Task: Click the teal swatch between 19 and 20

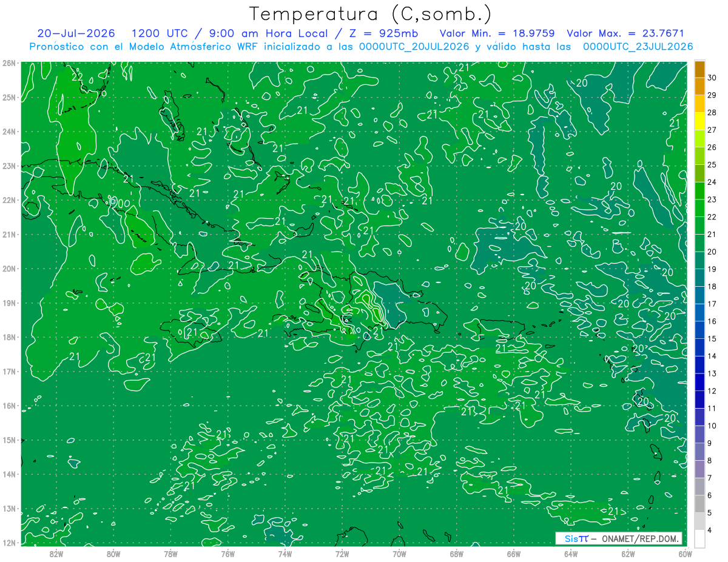Action: 699,260
